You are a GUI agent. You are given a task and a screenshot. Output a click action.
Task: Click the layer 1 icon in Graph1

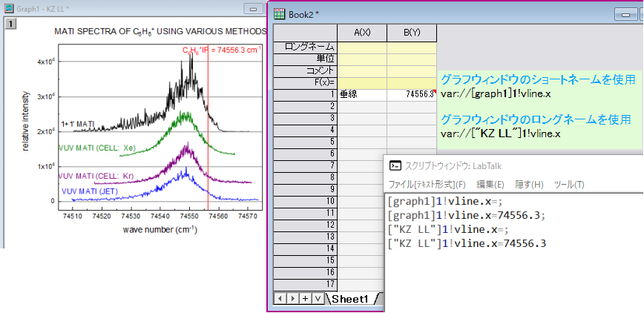(x=12, y=24)
